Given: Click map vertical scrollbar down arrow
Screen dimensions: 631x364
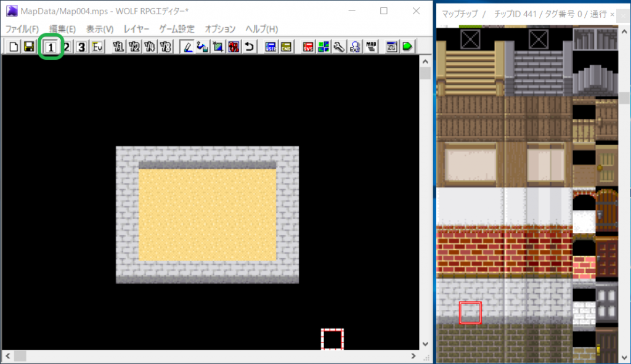Looking at the screenshot, I should [x=425, y=344].
